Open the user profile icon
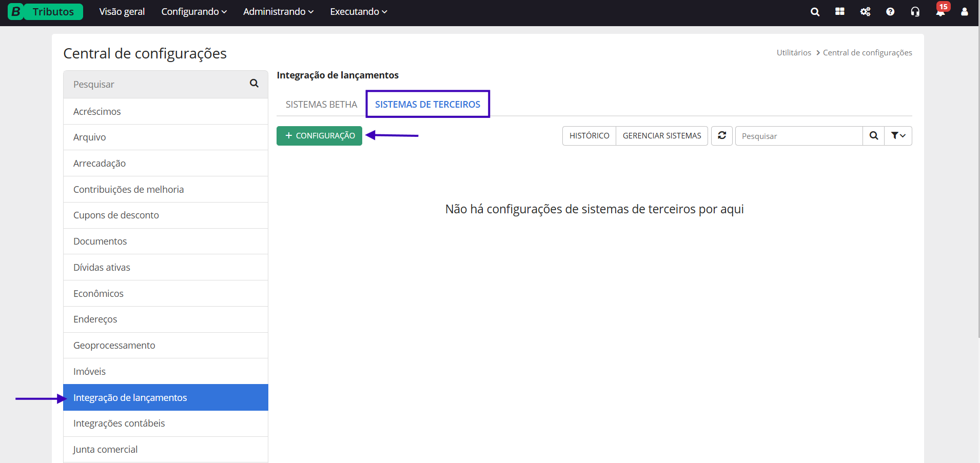The height and width of the screenshot is (463, 980). [x=965, y=12]
